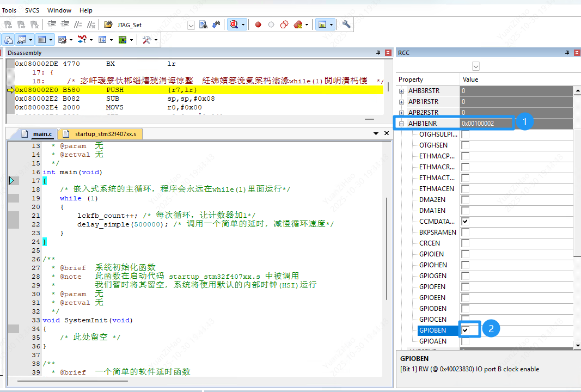
Task: Click the Find in Files icon
Action: pyautogui.click(x=203, y=24)
